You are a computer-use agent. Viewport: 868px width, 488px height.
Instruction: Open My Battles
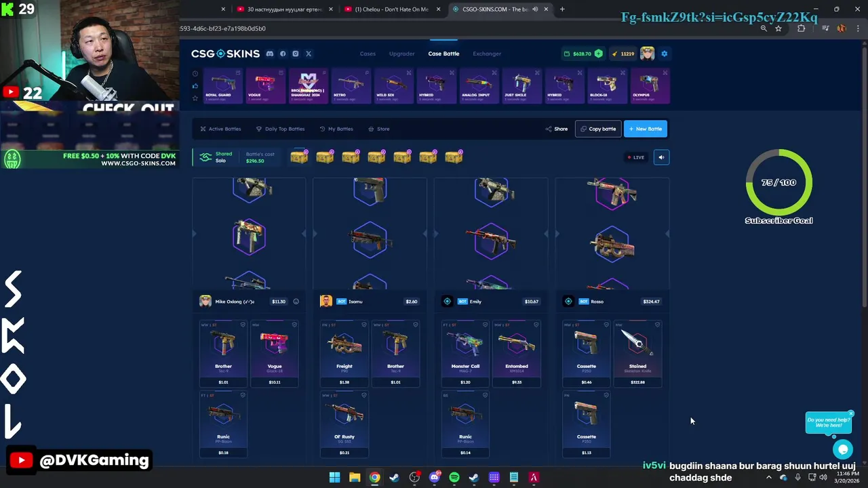pos(336,129)
